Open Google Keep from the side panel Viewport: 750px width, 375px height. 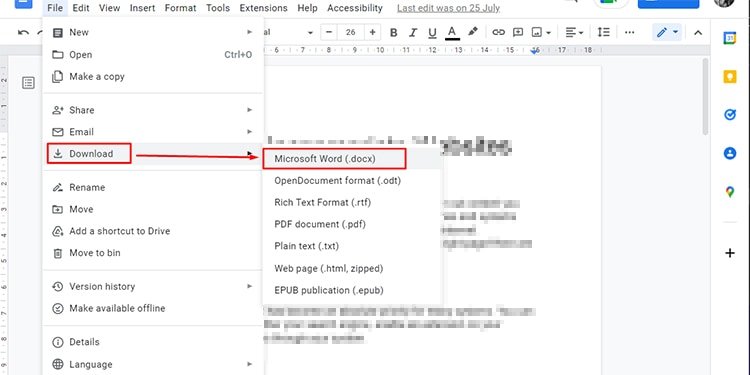729,77
